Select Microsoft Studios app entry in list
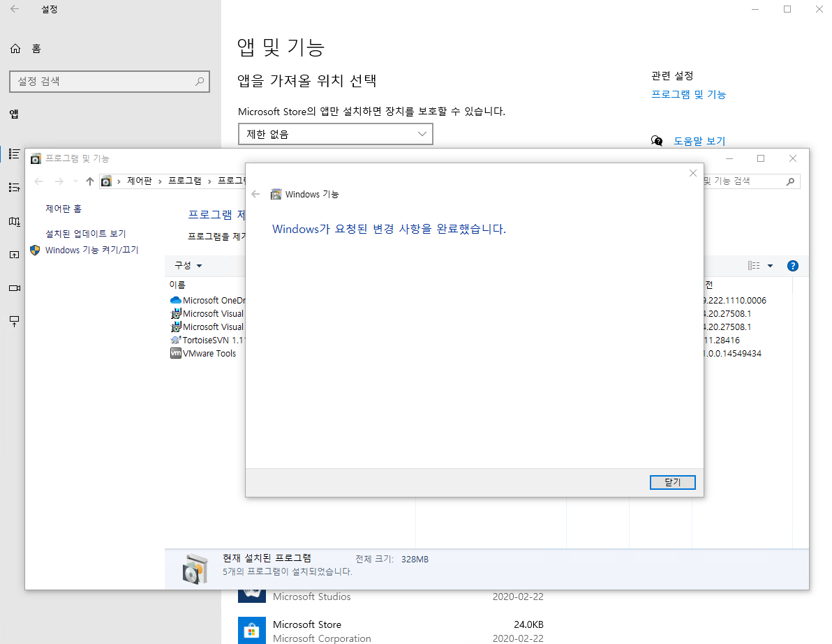This screenshot has height=644, width=832. coord(391,597)
